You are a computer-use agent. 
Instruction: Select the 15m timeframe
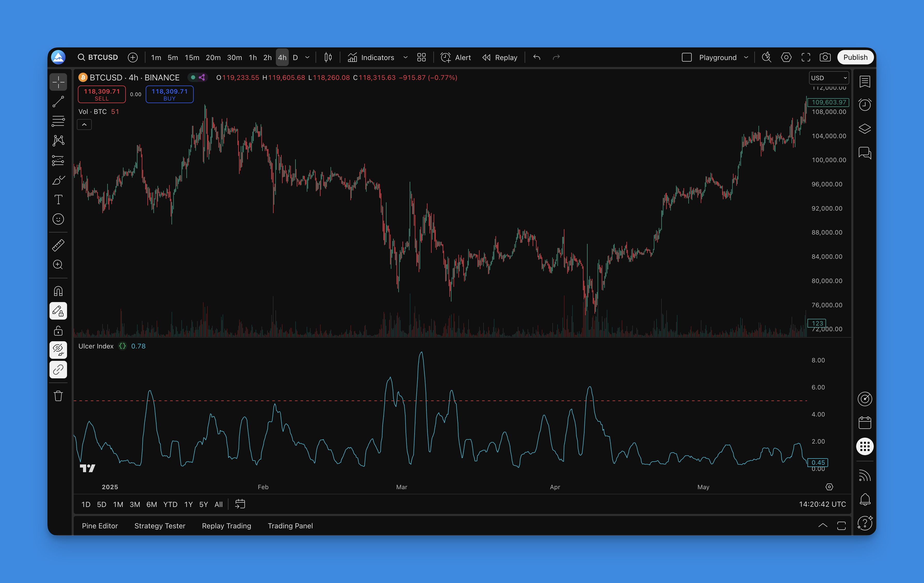click(x=192, y=57)
